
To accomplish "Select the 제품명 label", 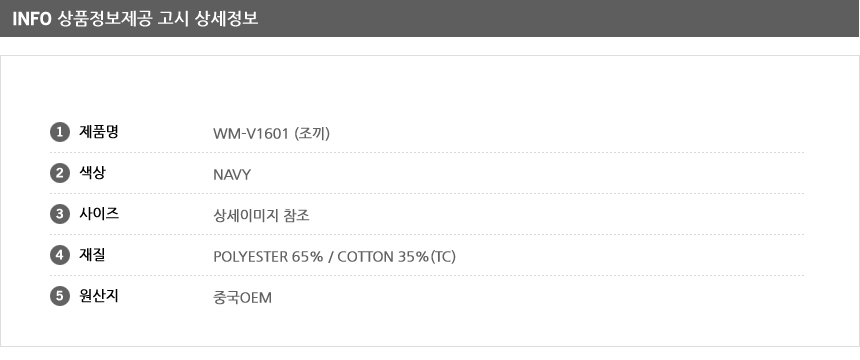I will click(x=99, y=132).
